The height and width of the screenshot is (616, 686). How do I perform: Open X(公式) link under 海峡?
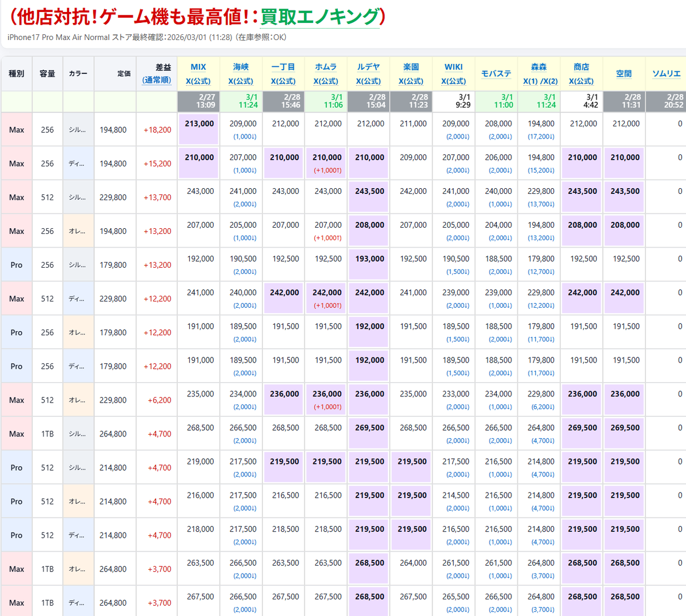tap(241, 81)
